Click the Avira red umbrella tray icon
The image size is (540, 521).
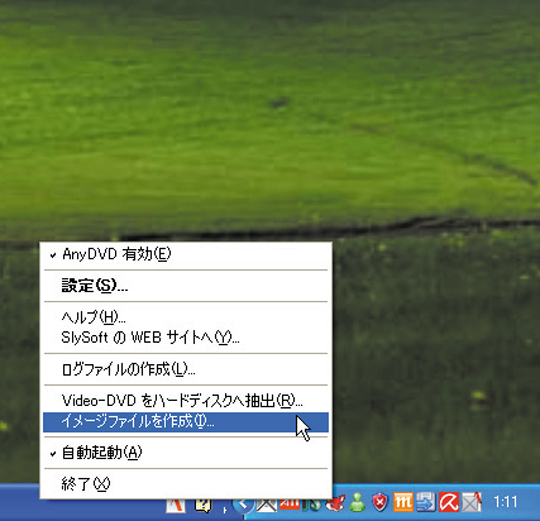coord(449,502)
